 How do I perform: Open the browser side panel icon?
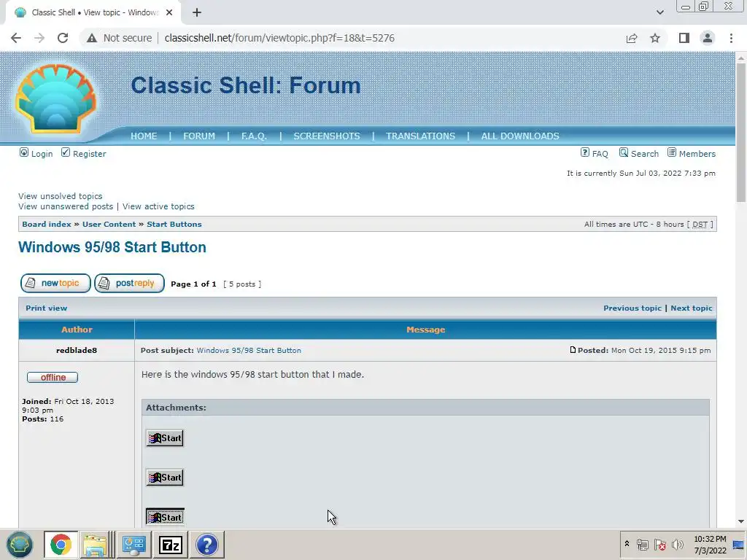pyautogui.click(x=684, y=38)
